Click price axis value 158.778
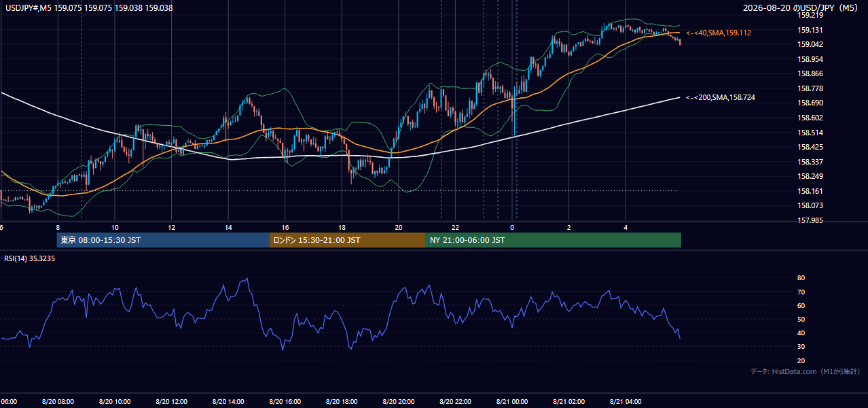Screen dimensions: 868x408 (x=810, y=88)
